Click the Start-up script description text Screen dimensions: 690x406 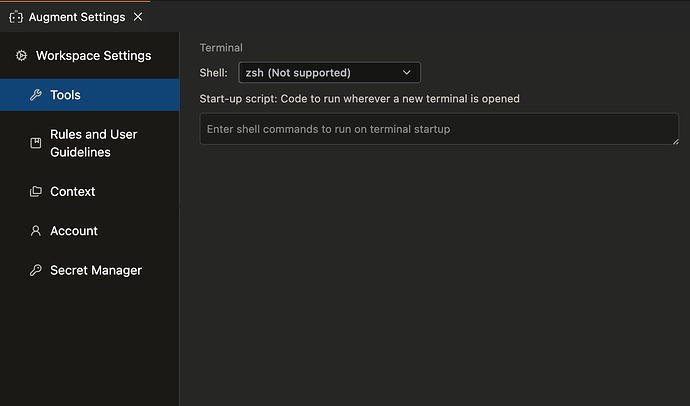point(360,99)
